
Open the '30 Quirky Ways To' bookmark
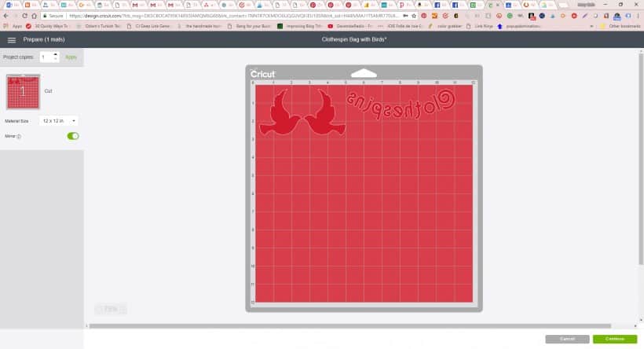click(47, 26)
